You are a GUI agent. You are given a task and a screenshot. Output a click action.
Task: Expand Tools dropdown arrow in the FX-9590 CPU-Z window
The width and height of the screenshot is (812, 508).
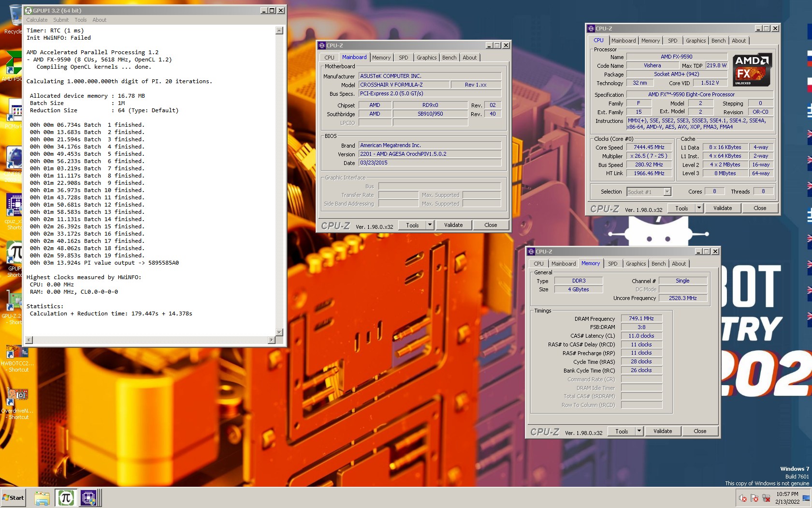coord(699,208)
